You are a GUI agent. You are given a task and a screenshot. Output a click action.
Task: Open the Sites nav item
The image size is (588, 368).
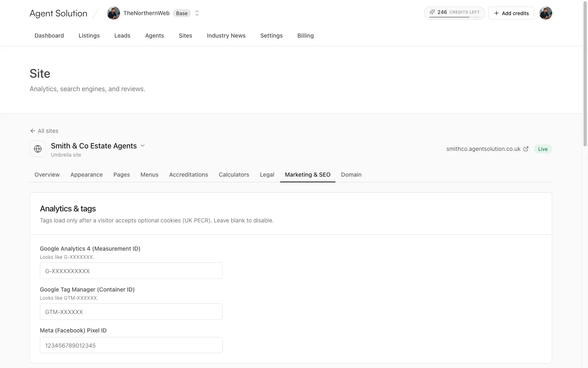[x=185, y=36]
